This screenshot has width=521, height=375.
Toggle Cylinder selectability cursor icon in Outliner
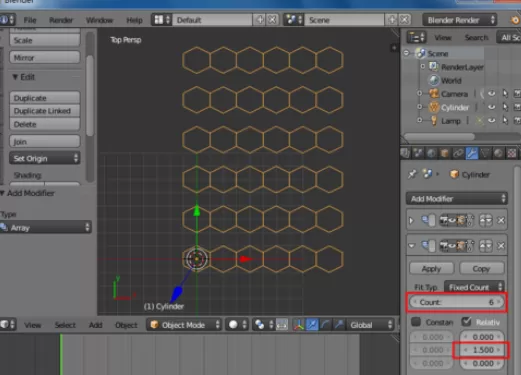coord(505,107)
